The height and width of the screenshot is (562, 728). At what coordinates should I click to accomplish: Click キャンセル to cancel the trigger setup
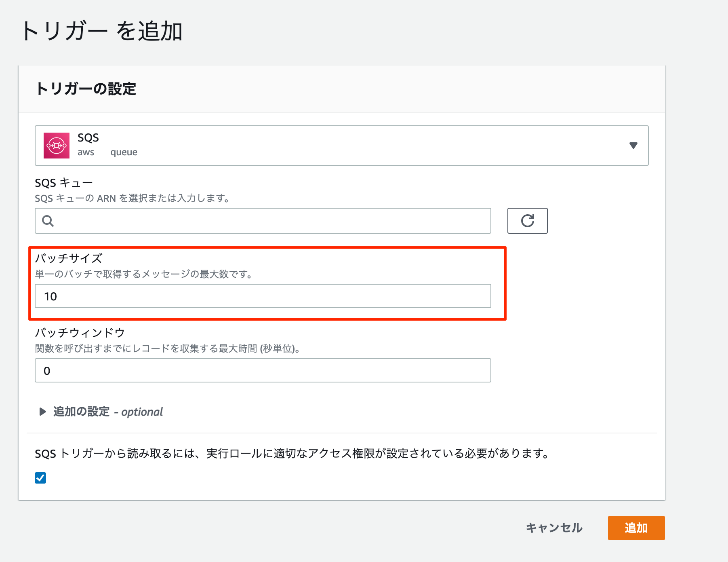(x=553, y=528)
